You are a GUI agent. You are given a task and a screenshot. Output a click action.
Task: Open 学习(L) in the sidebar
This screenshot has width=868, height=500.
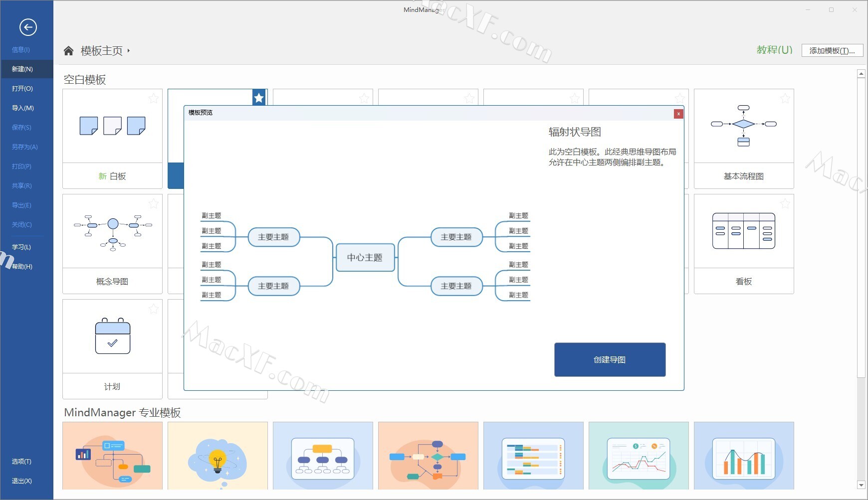pyautogui.click(x=21, y=247)
